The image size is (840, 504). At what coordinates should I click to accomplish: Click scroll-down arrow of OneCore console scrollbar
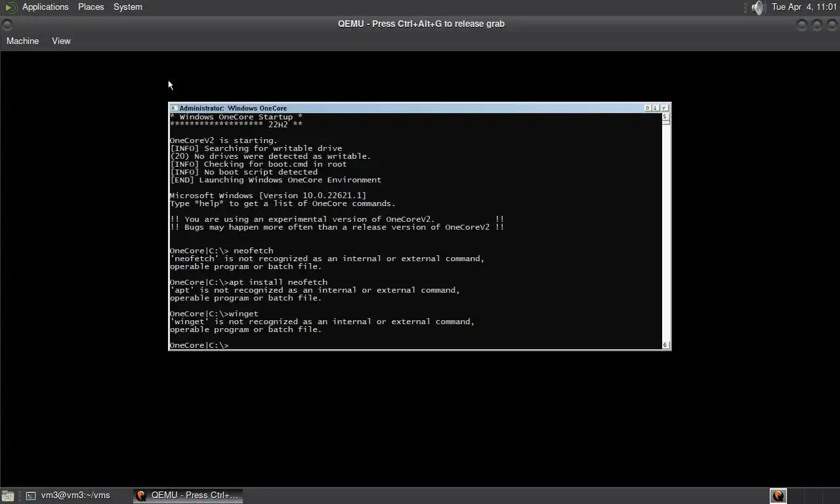coord(665,345)
